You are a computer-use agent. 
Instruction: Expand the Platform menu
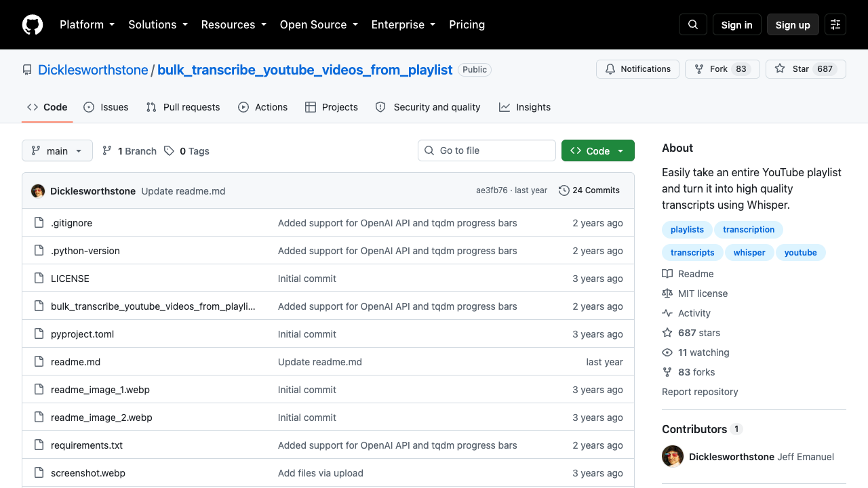(87, 24)
